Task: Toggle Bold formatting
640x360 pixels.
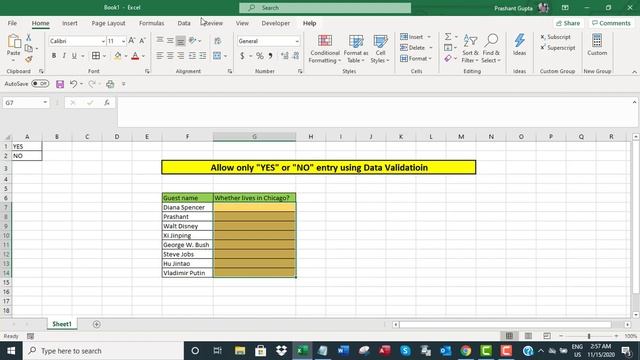Action: click(x=53, y=56)
